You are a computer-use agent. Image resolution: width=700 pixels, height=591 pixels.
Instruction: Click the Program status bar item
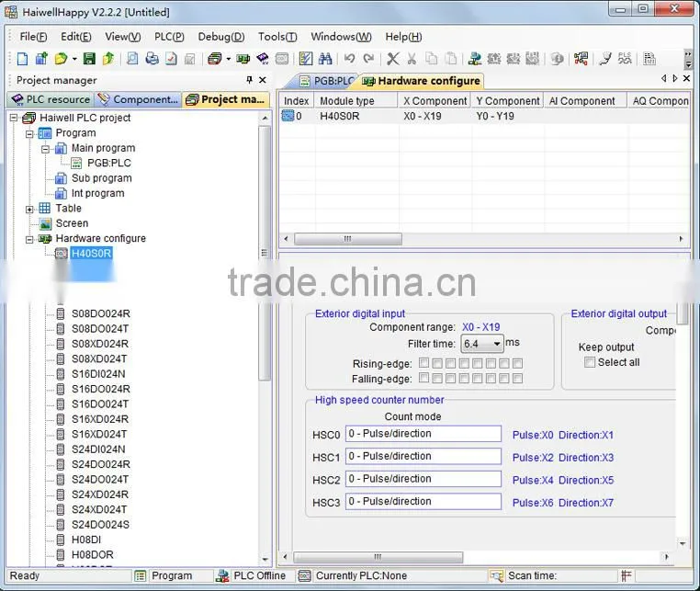point(172,575)
